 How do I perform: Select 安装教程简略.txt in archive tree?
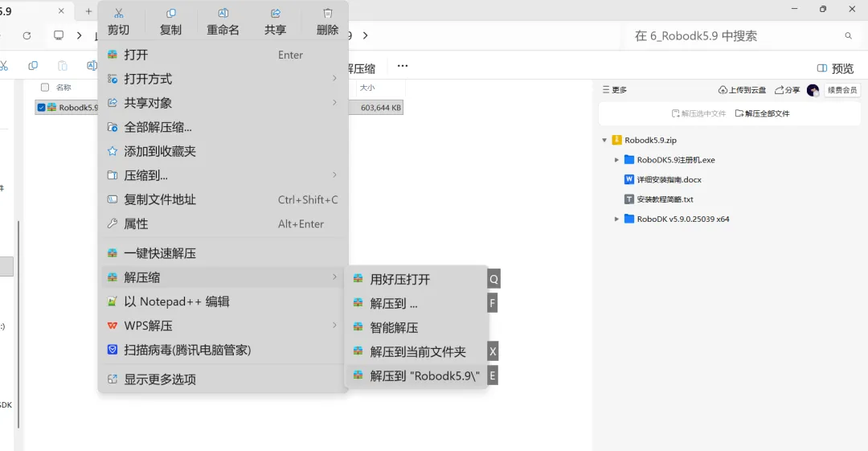(x=665, y=199)
